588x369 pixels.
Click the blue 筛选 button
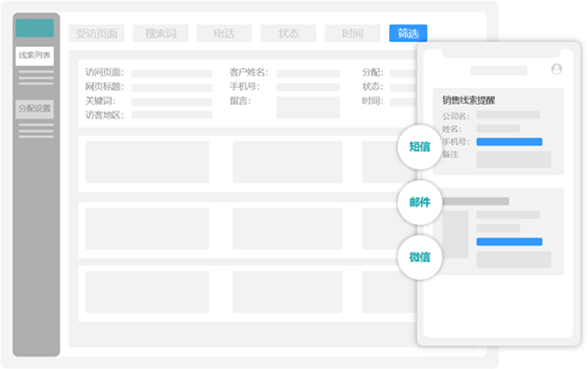(x=408, y=33)
